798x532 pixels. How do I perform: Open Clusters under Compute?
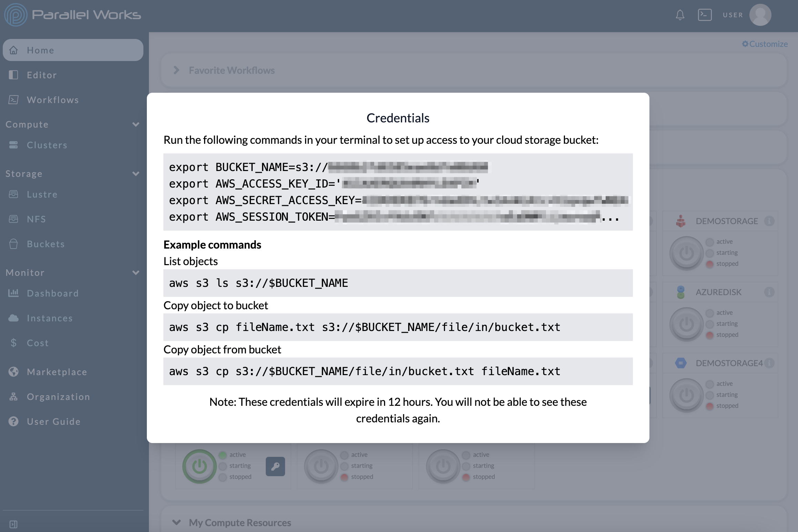[x=47, y=144]
